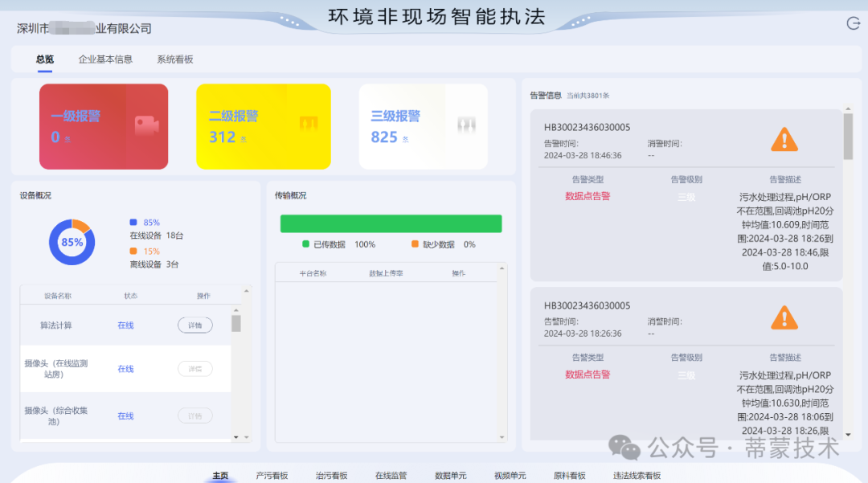Image resolution: width=868 pixels, height=483 pixels.
Task: Open the 在线监管 section
Action: (x=391, y=475)
